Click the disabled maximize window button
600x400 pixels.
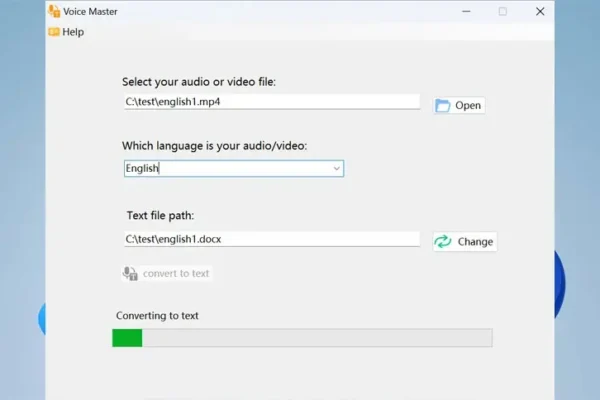[x=503, y=11]
